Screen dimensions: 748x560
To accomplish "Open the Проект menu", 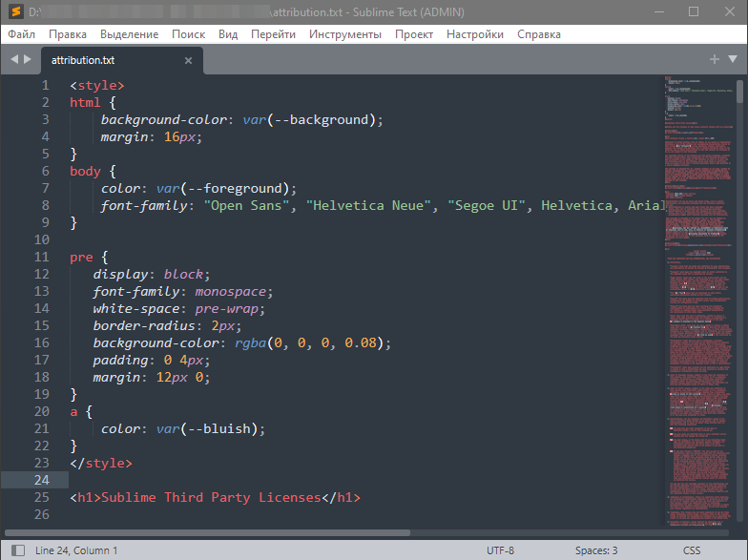I will [x=414, y=34].
